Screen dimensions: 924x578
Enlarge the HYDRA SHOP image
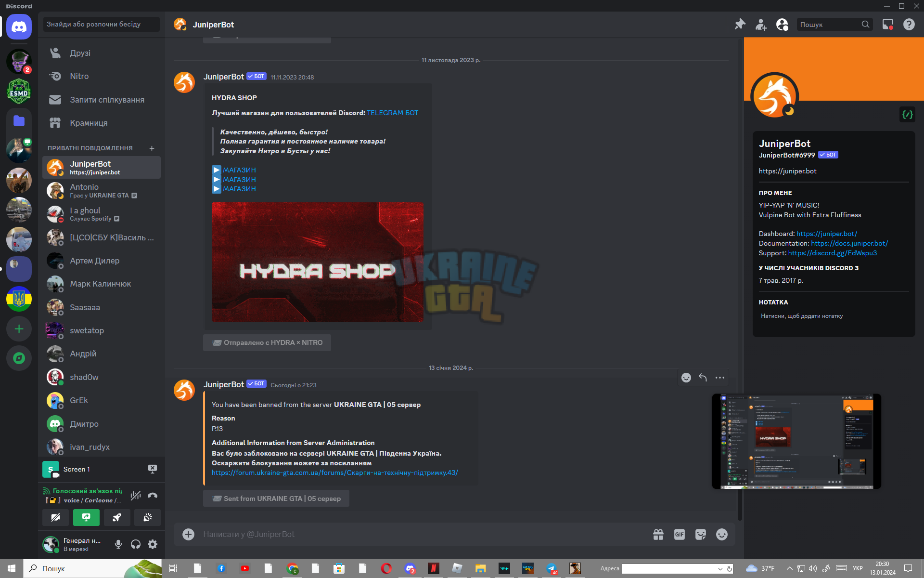[318, 262]
